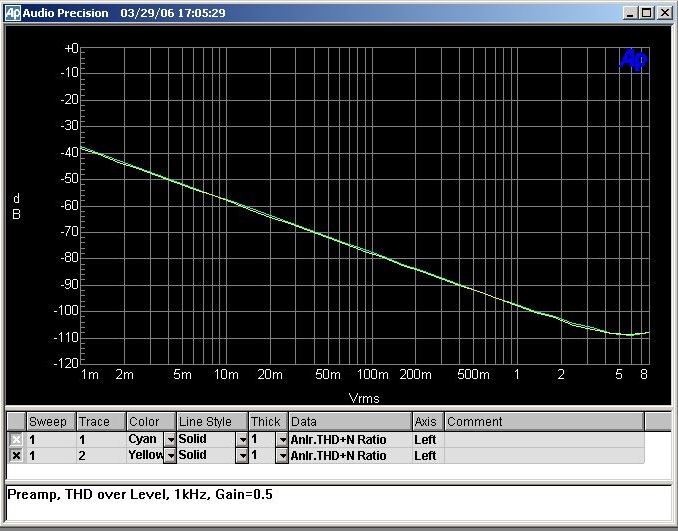678x531 pixels.
Task: Click the Vrms x-axis label
Action: [x=363, y=398]
